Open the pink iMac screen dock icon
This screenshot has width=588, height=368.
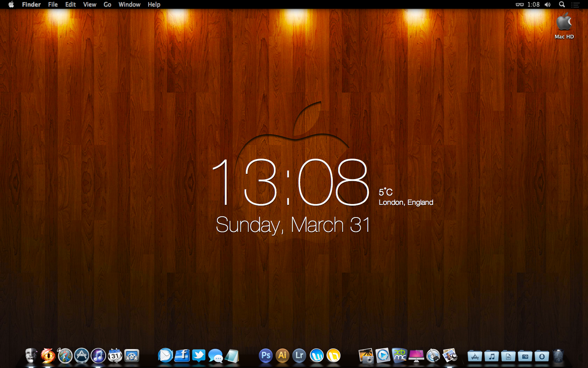click(x=416, y=356)
